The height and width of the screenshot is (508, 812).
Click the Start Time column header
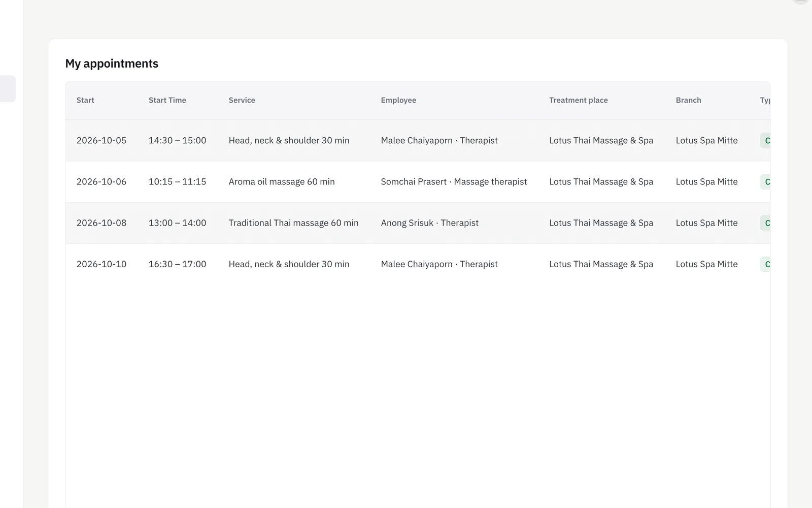(167, 100)
